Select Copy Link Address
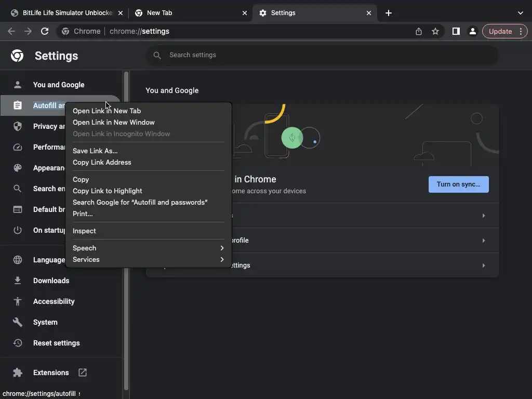This screenshot has width=532, height=399. [x=148, y=162]
